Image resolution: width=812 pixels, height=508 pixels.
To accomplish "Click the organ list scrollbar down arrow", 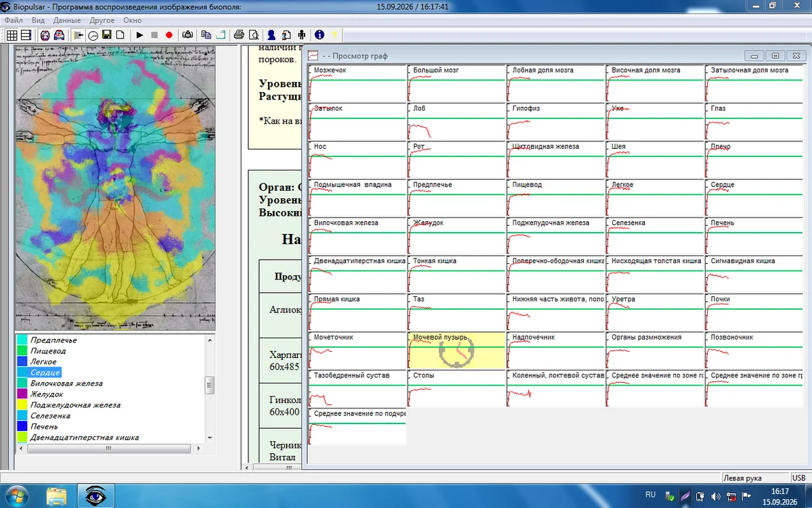I will pos(210,437).
